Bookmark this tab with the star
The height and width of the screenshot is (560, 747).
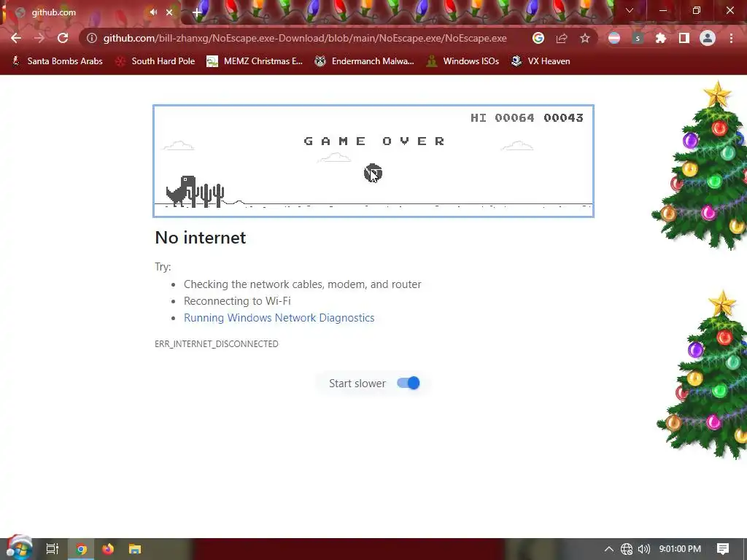coord(584,38)
